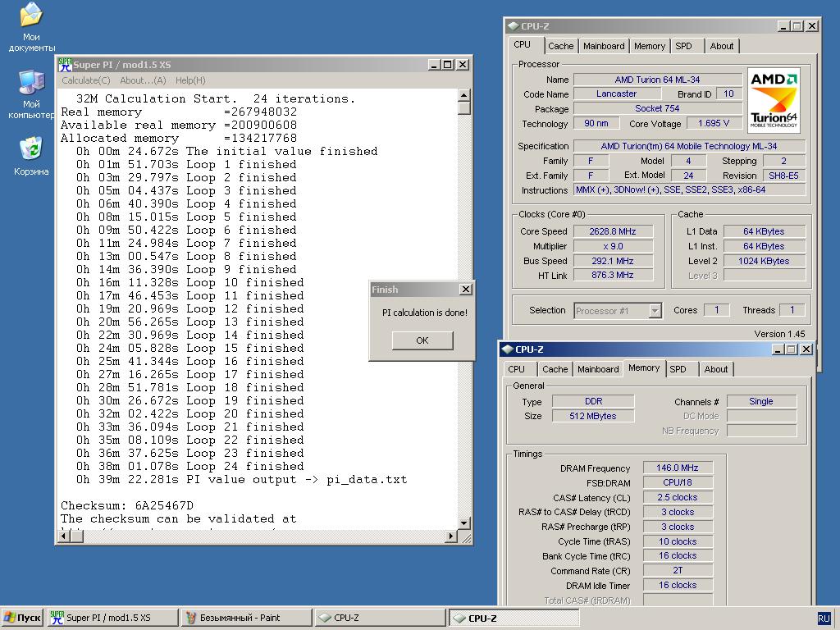
Task: Open the Мой компьютер desktop icon
Action: pos(31,95)
